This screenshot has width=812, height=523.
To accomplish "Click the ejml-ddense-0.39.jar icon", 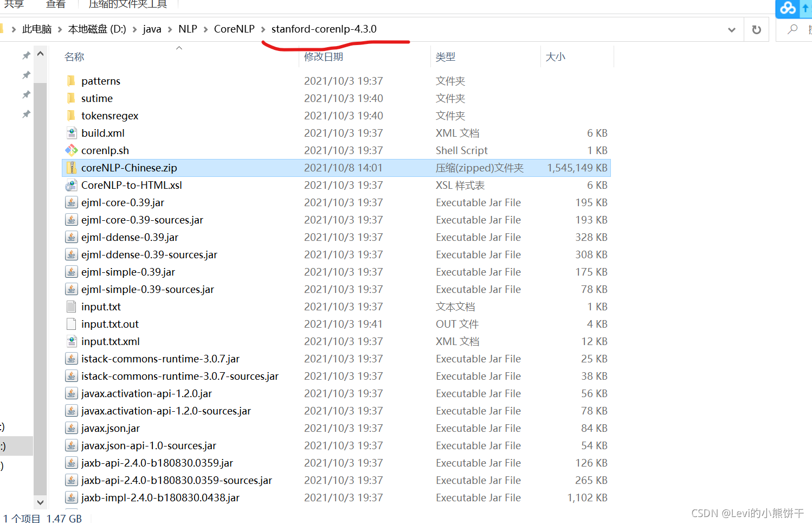I will point(71,237).
